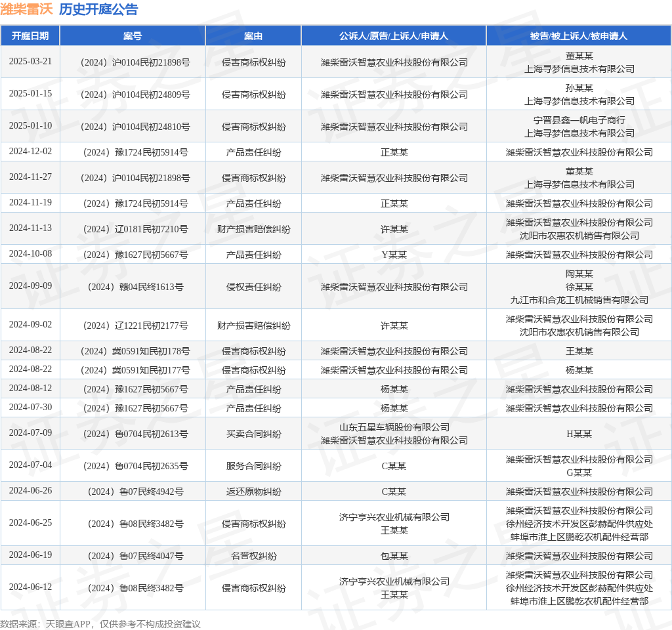
Task: Select the date 2024-11-27
Action: point(30,177)
